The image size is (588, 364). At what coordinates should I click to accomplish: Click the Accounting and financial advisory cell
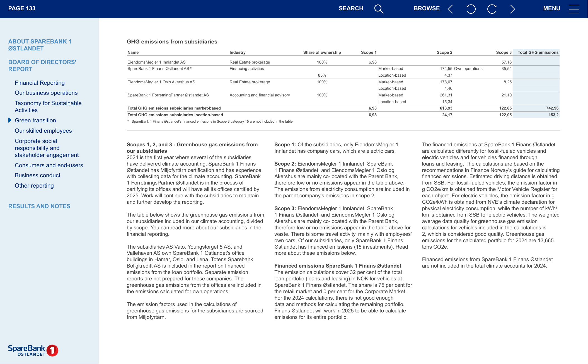[x=260, y=95]
